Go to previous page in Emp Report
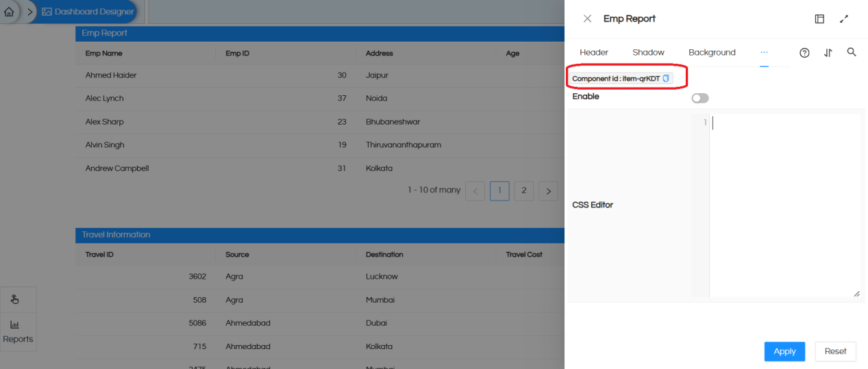The height and width of the screenshot is (369, 868). point(475,191)
